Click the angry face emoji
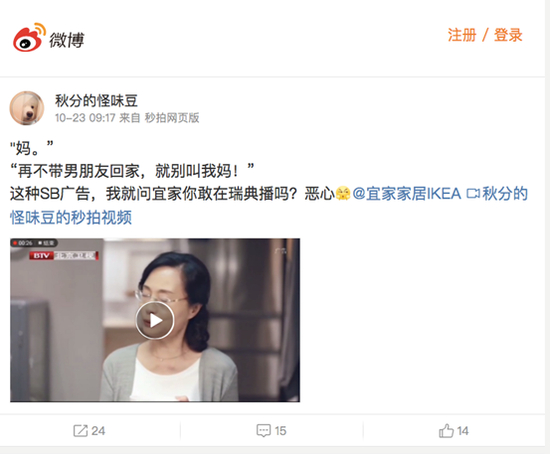 [343, 194]
